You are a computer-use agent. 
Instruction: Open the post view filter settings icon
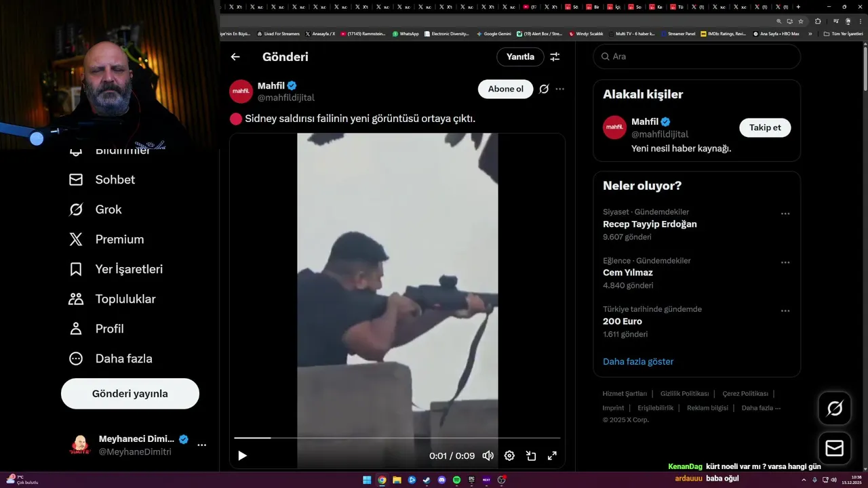(x=555, y=57)
